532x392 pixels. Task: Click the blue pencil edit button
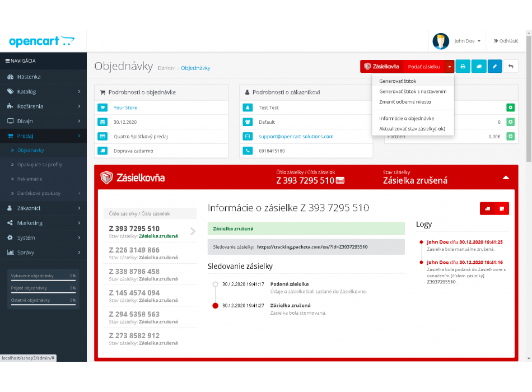pos(494,67)
